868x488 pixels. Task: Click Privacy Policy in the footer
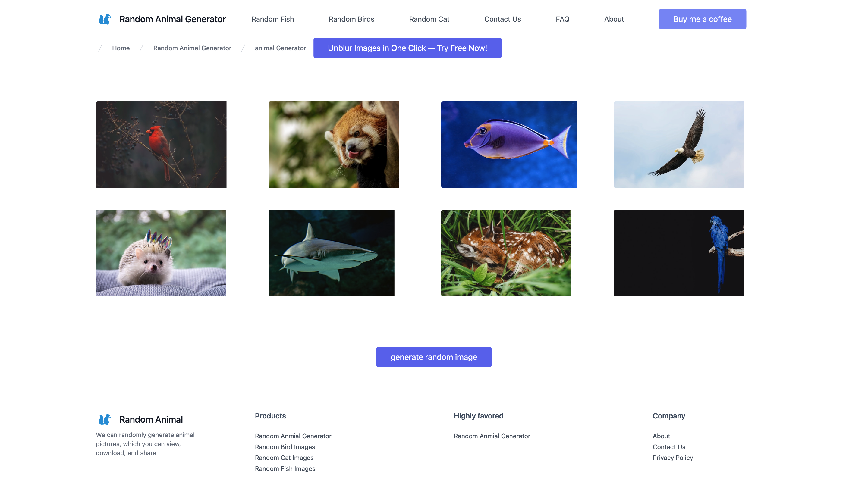[x=673, y=457]
